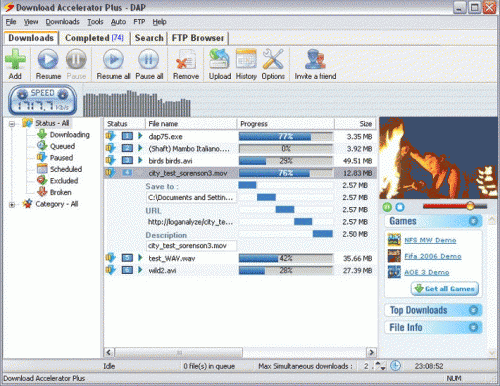Expand the Top Downloads panel

coord(473,310)
